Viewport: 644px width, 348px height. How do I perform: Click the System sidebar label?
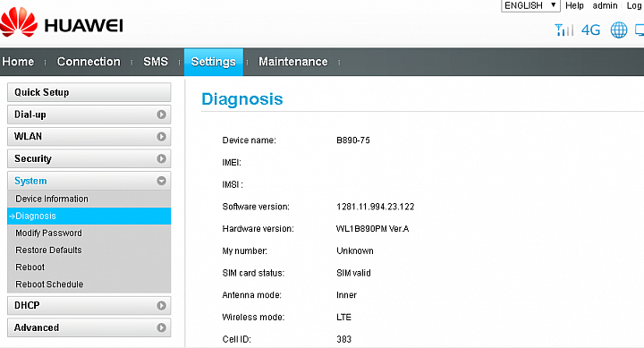pyautogui.click(x=30, y=181)
